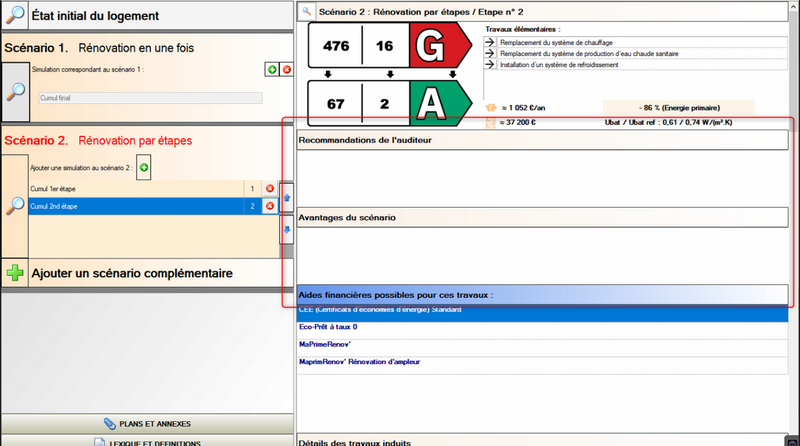800x446 pixels.
Task: Select the Cumul 1er étape row
Action: (130, 189)
